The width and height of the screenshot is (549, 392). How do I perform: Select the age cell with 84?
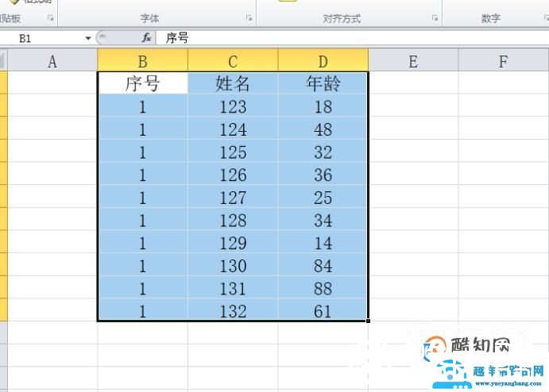tap(323, 265)
